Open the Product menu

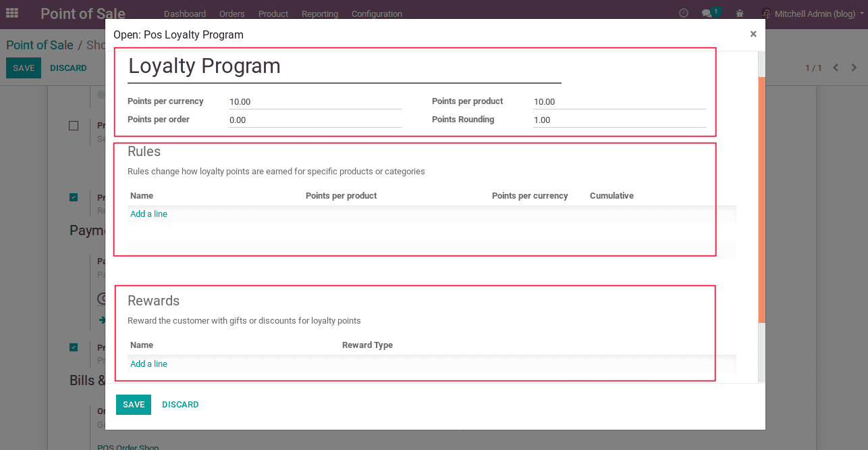tap(273, 14)
